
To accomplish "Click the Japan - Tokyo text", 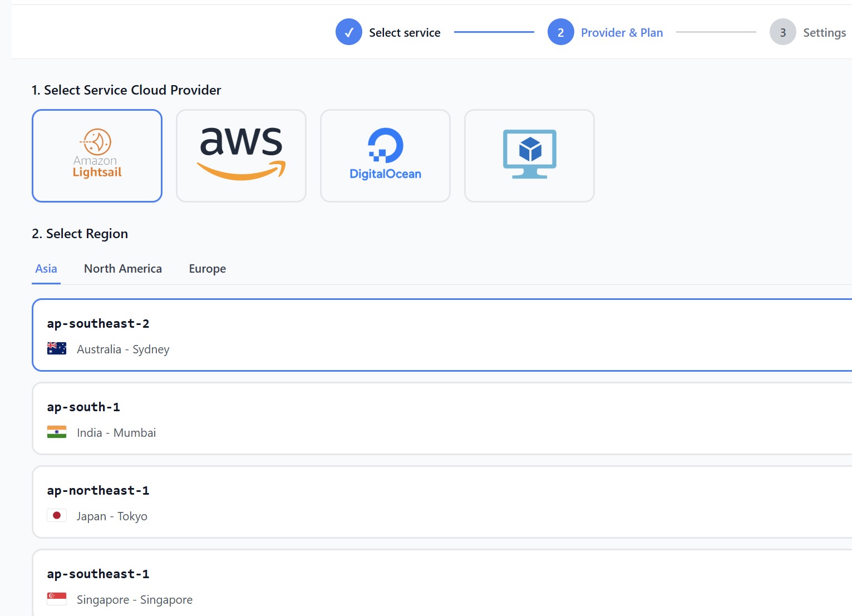I will coord(112,516).
